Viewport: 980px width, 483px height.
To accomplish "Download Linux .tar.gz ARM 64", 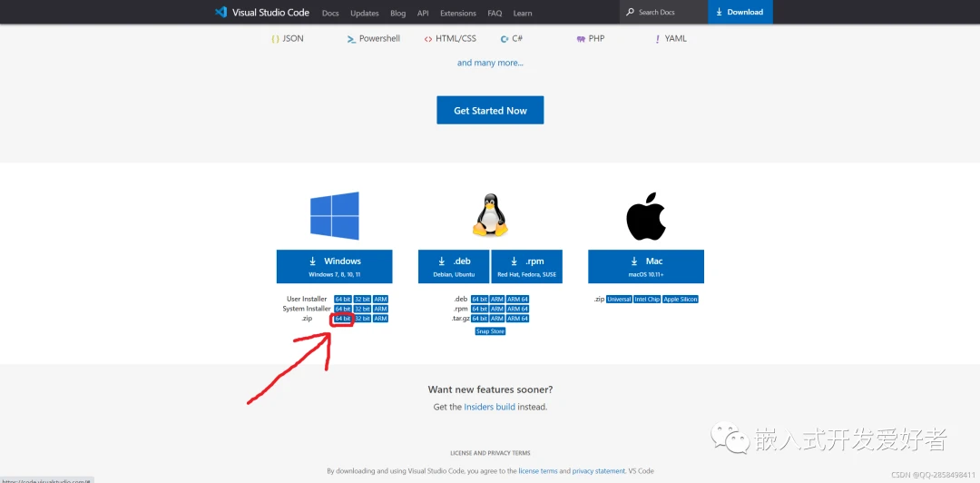I will 517,319.
